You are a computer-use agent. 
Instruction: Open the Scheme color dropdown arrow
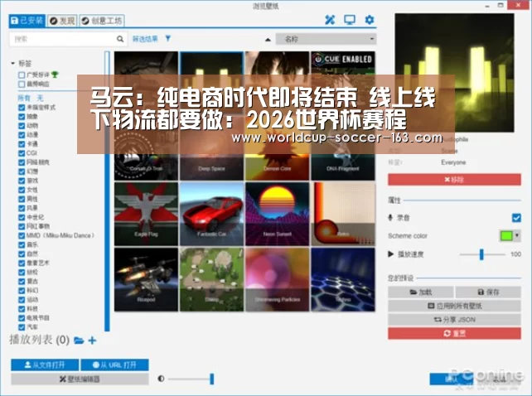[x=517, y=235]
